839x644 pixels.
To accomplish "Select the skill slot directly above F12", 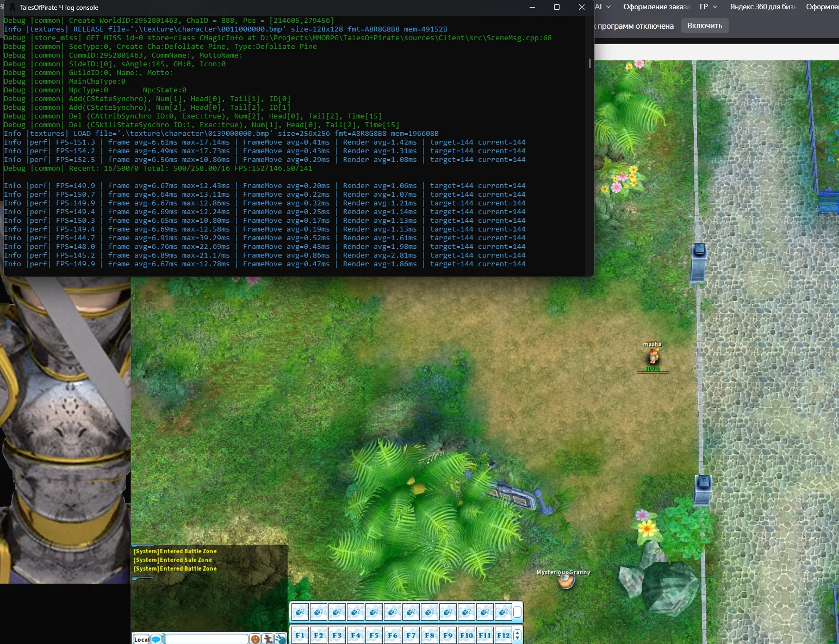I will click(x=504, y=612).
